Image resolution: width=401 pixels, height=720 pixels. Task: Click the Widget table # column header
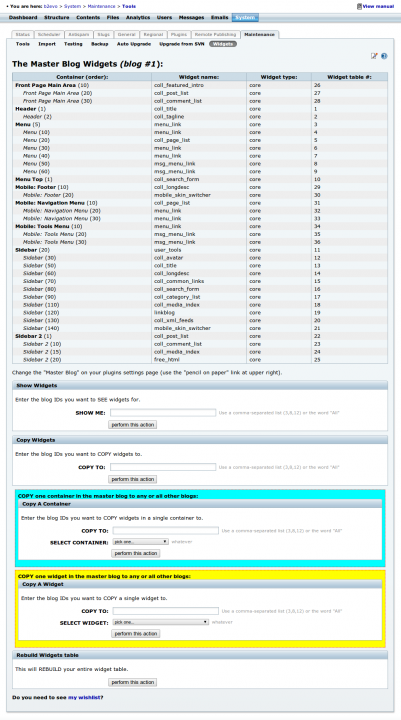(x=350, y=77)
